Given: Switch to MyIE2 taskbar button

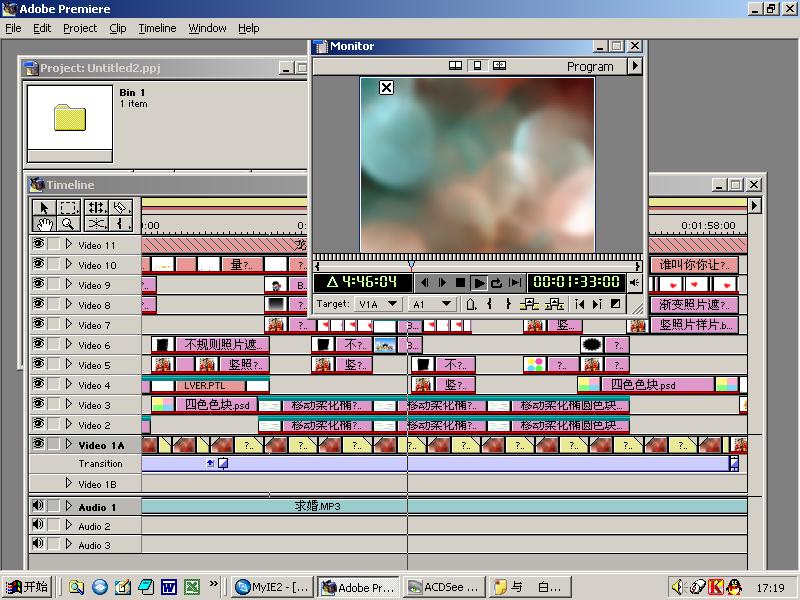Looking at the screenshot, I should (272, 587).
